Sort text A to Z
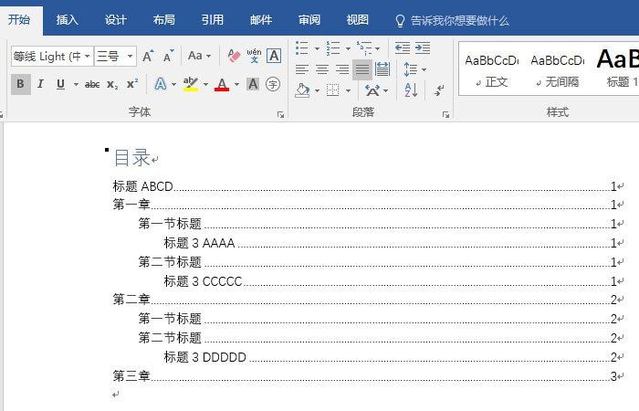 (x=410, y=90)
